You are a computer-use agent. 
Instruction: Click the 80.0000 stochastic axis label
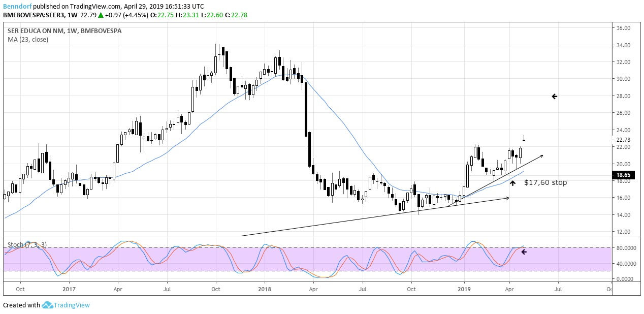coord(626,248)
